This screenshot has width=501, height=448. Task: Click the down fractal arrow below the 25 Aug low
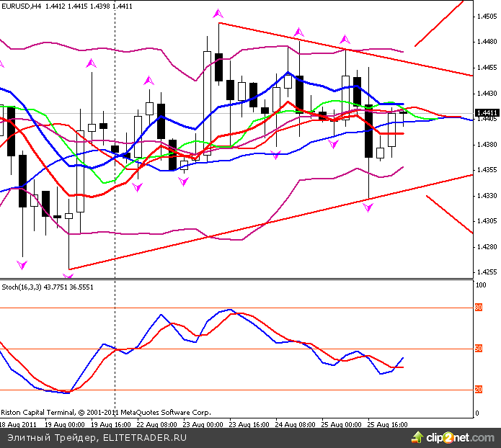coord(368,207)
